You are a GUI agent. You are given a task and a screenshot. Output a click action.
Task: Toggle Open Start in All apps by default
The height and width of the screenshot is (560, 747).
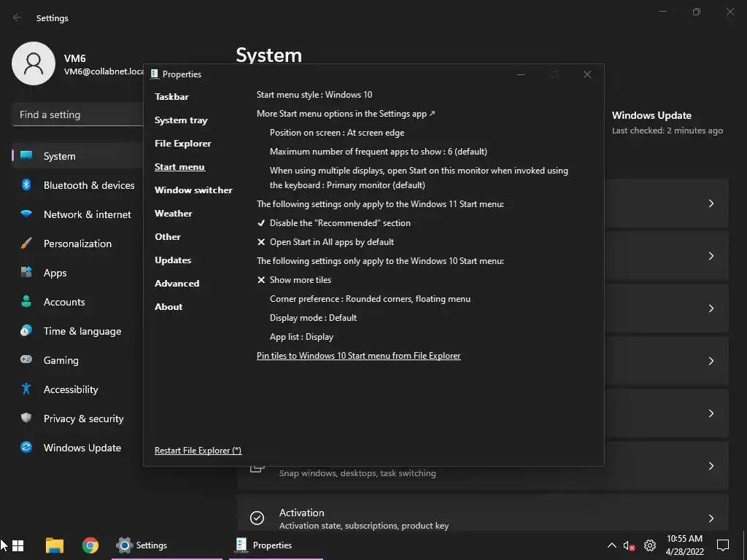tap(325, 242)
